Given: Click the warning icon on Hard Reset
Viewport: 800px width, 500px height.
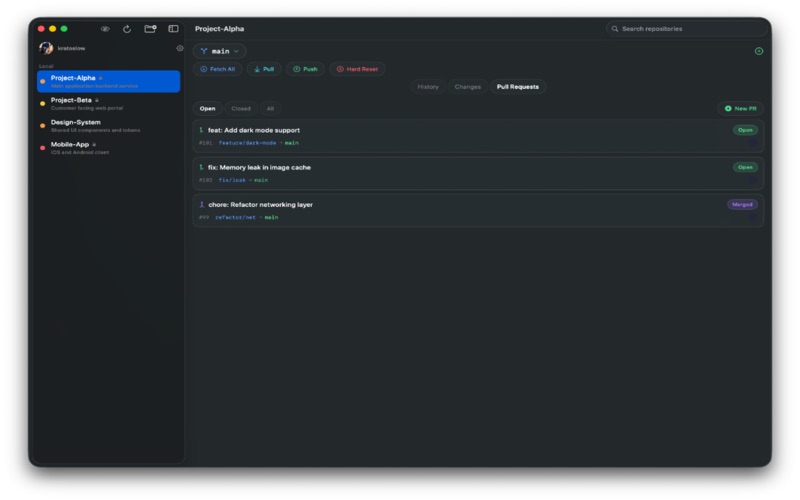Looking at the screenshot, I should (x=340, y=69).
